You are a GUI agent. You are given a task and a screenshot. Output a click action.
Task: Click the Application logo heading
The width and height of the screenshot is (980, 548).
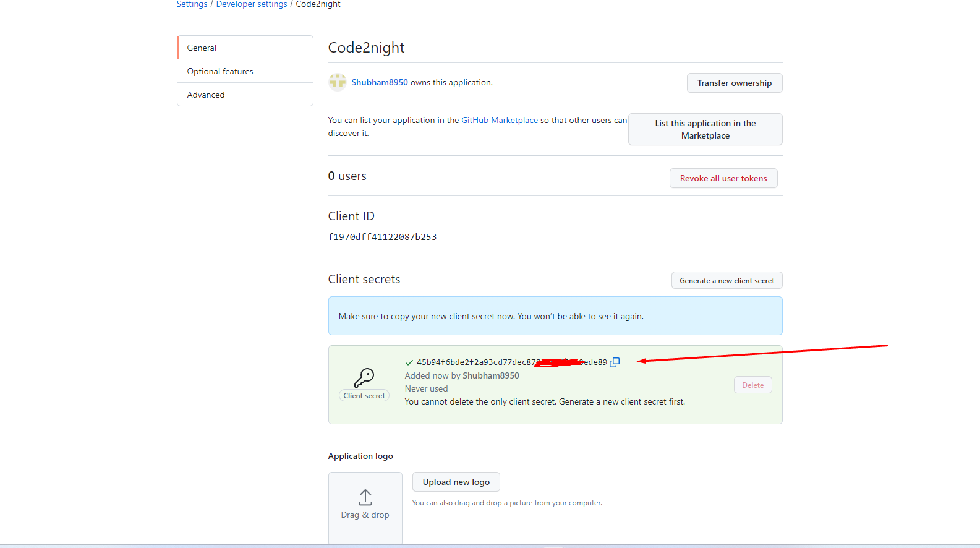coord(360,456)
